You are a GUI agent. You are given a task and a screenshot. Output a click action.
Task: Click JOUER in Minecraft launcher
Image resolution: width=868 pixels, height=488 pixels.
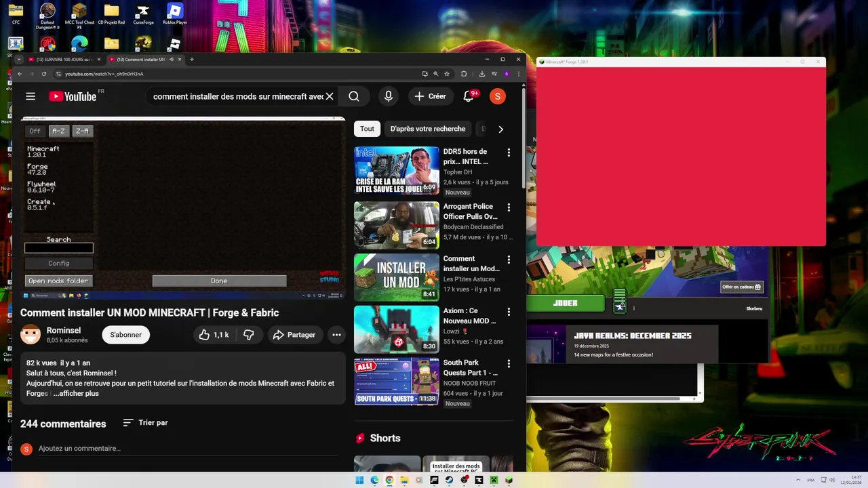click(565, 303)
